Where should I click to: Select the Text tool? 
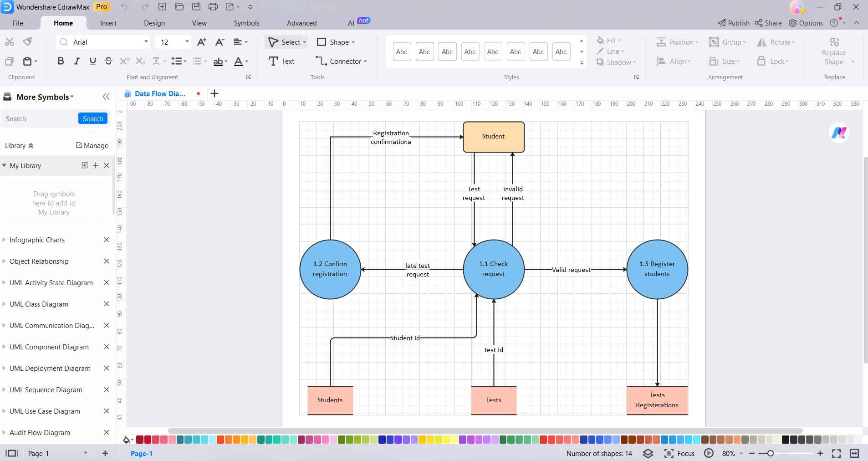click(x=281, y=61)
